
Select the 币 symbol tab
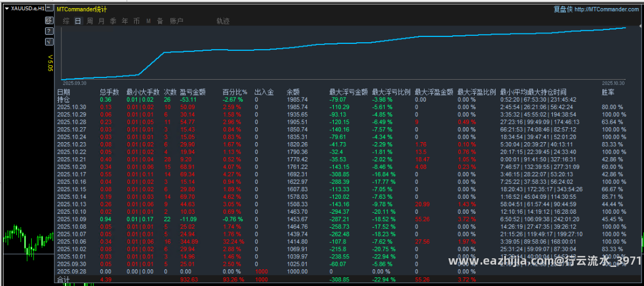(x=136, y=21)
